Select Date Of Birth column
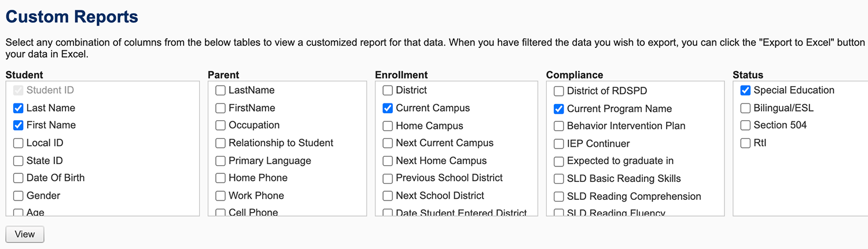Screen dimensions: 868x249 [19, 178]
